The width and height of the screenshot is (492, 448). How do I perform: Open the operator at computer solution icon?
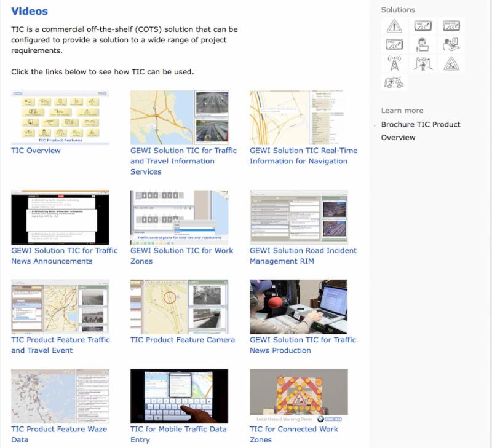click(451, 44)
